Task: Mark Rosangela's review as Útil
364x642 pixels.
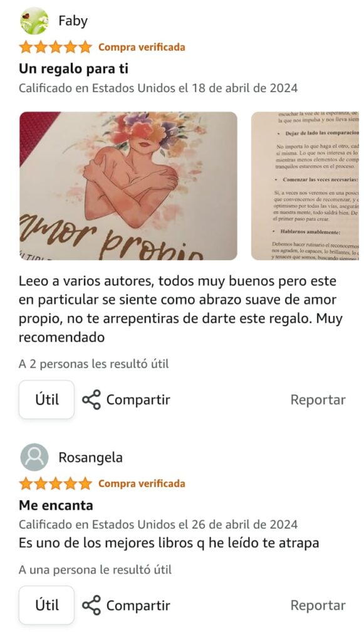Action: [46, 605]
